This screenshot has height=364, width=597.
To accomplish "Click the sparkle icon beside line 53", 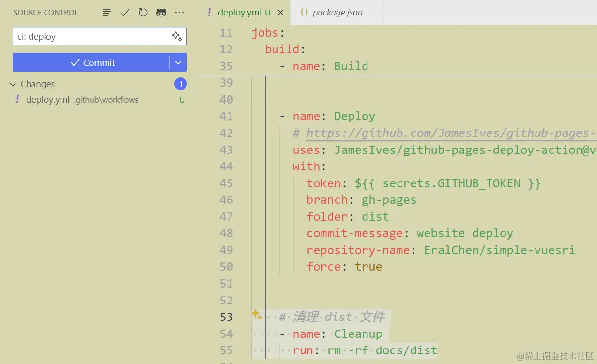I will pyautogui.click(x=256, y=314).
